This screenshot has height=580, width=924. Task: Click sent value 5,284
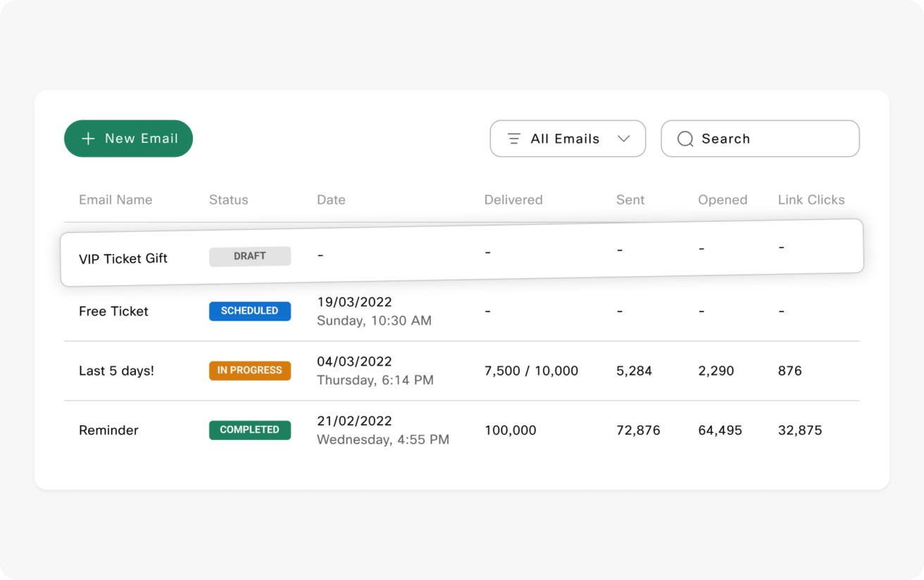coord(634,371)
